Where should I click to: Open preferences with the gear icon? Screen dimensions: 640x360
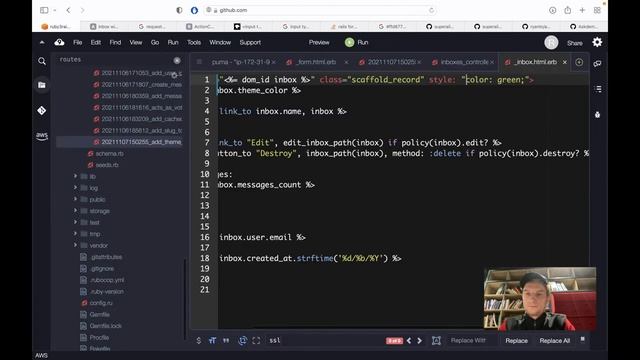pos(597,42)
